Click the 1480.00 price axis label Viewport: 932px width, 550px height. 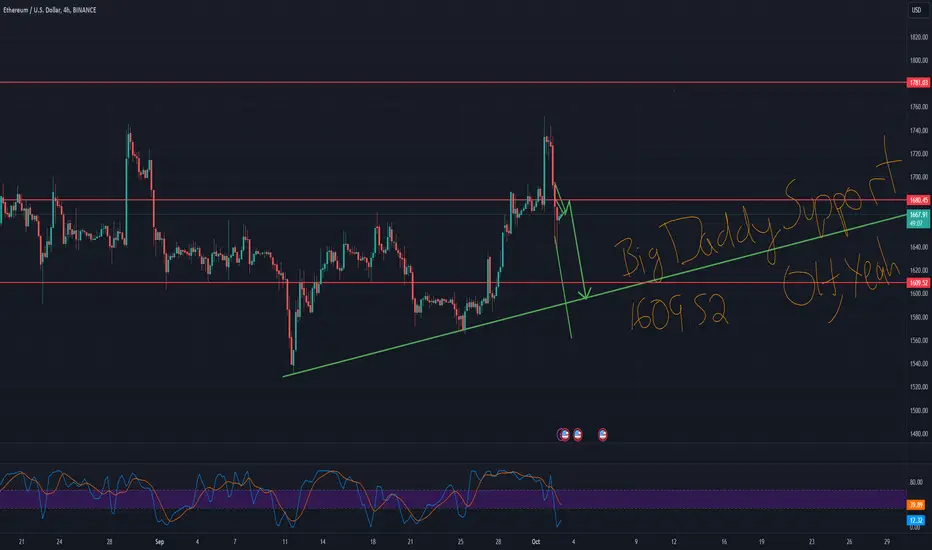[x=918, y=433]
